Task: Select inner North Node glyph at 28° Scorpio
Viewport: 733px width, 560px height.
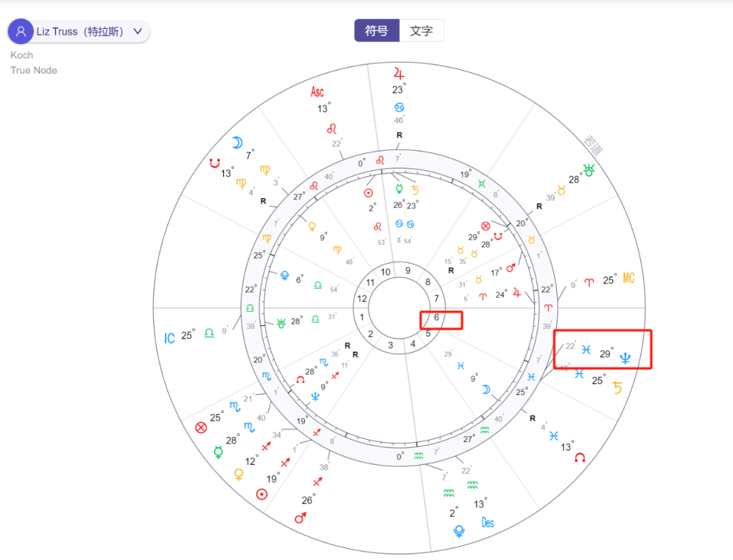Action: (x=301, y=379)
